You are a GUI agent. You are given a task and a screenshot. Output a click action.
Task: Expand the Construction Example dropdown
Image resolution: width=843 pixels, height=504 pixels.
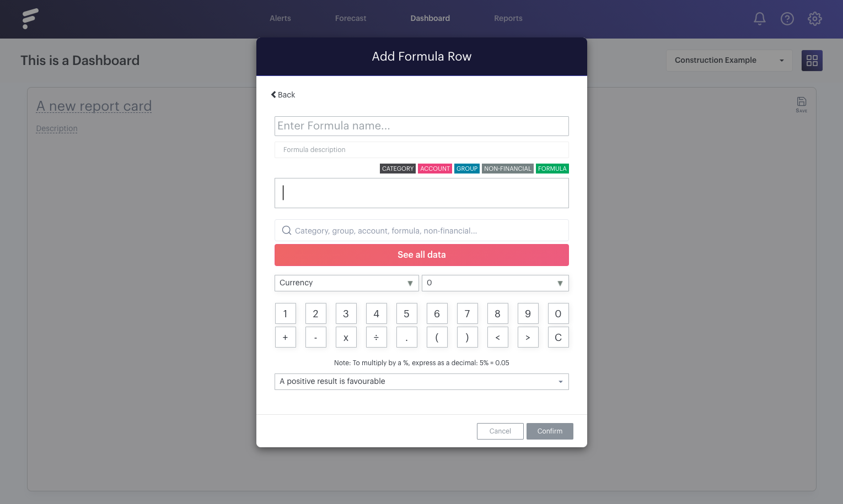(x=729, y=61)
